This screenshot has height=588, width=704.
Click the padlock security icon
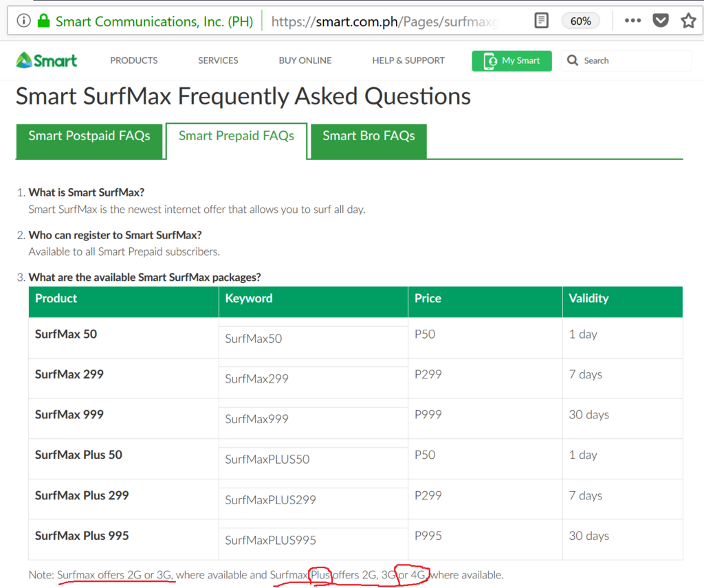(x=43, y=21)
